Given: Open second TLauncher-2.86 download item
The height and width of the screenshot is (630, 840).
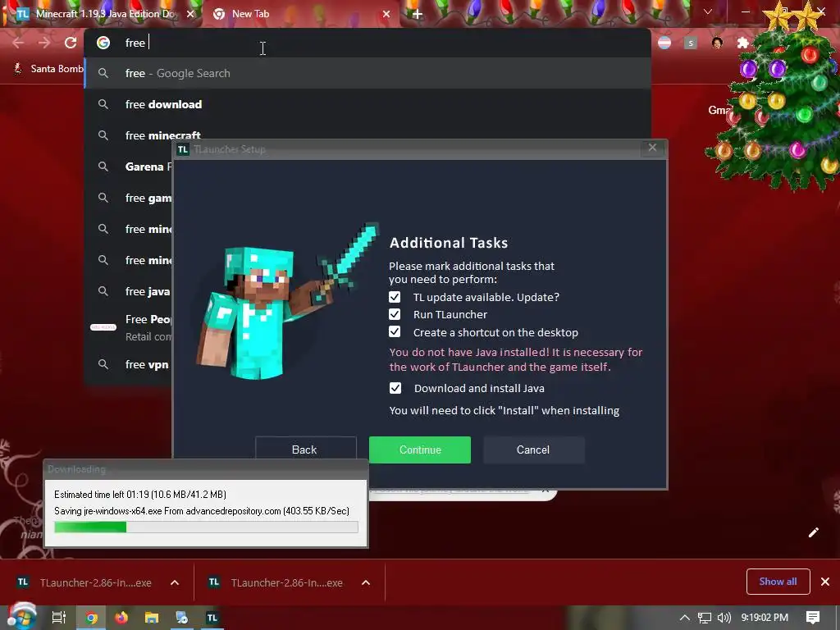Looking at the screenshot, I should 276,582.
